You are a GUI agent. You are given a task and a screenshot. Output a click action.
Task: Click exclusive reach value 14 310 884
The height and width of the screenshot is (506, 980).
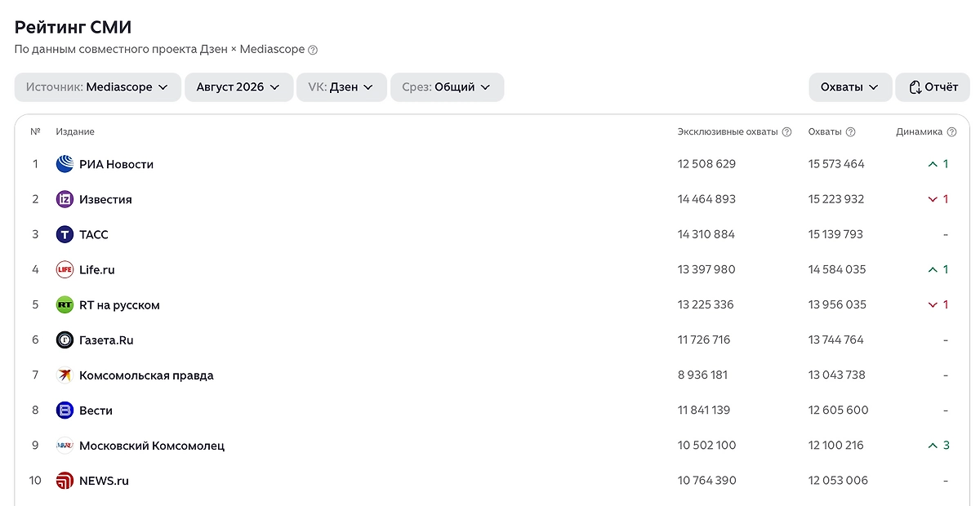(706, 234)
